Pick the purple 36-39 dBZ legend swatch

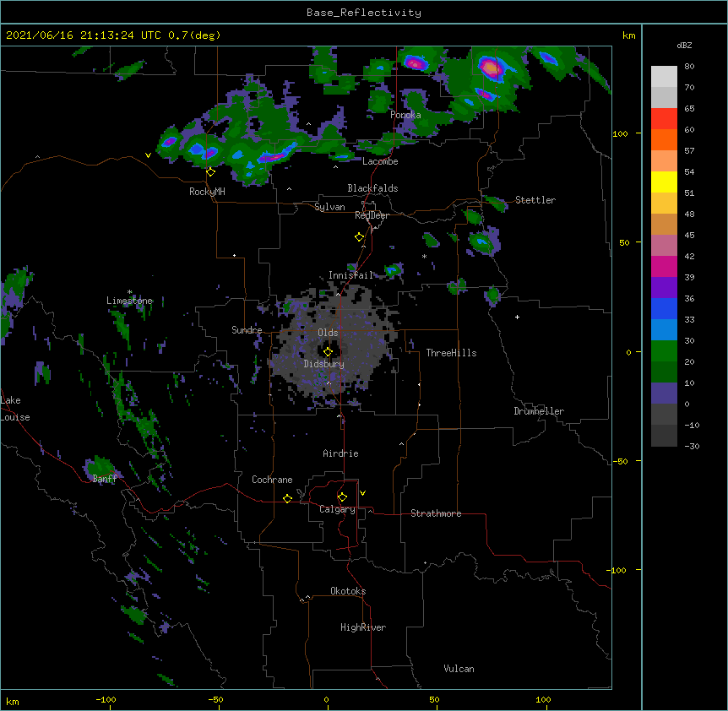(664, 288)
